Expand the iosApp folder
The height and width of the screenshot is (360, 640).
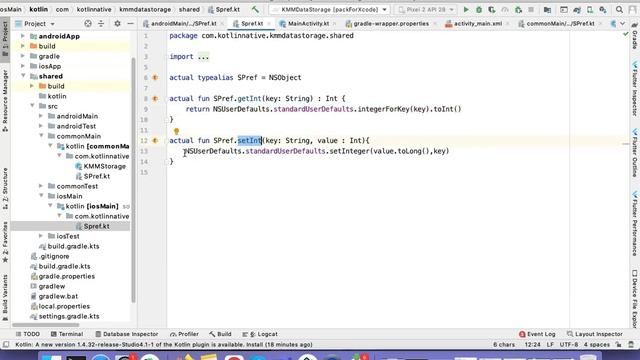click(x=23, y=66)
